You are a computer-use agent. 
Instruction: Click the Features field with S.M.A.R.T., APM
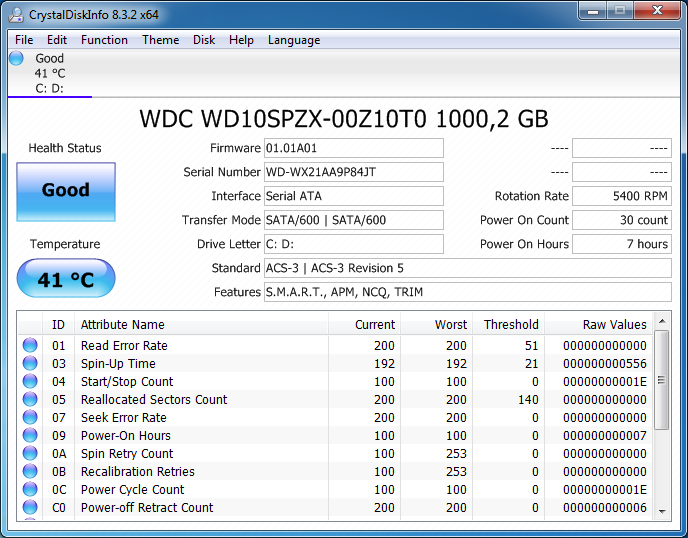click(x=468, y=292)
